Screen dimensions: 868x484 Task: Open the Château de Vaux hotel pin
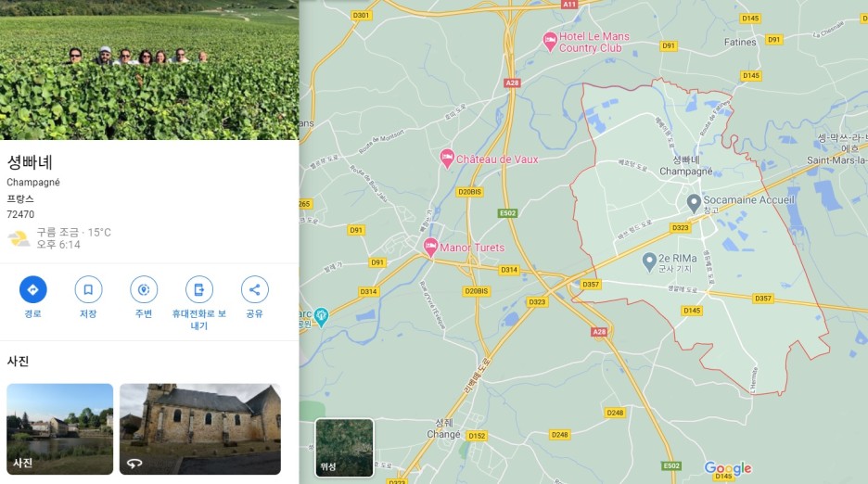pos(447,159)
